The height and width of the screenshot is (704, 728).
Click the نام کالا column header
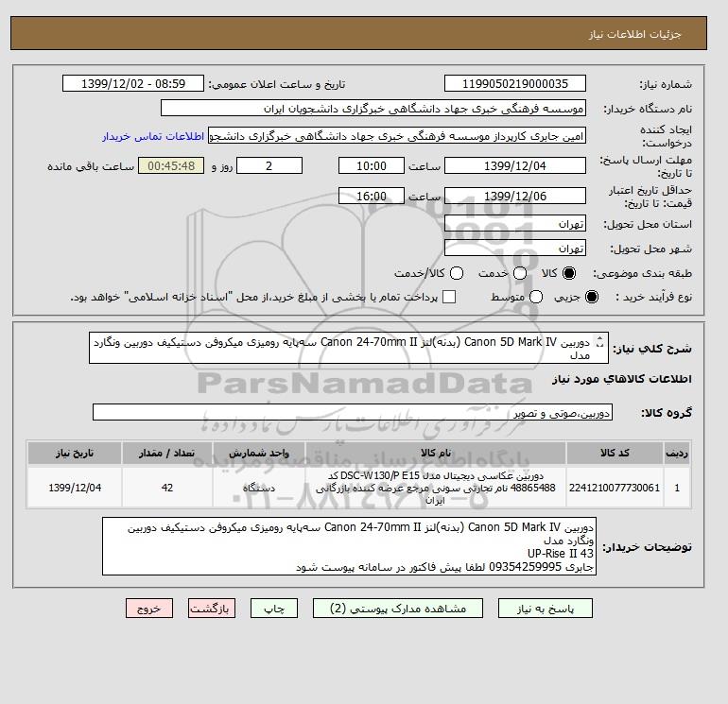pos(436,453)
